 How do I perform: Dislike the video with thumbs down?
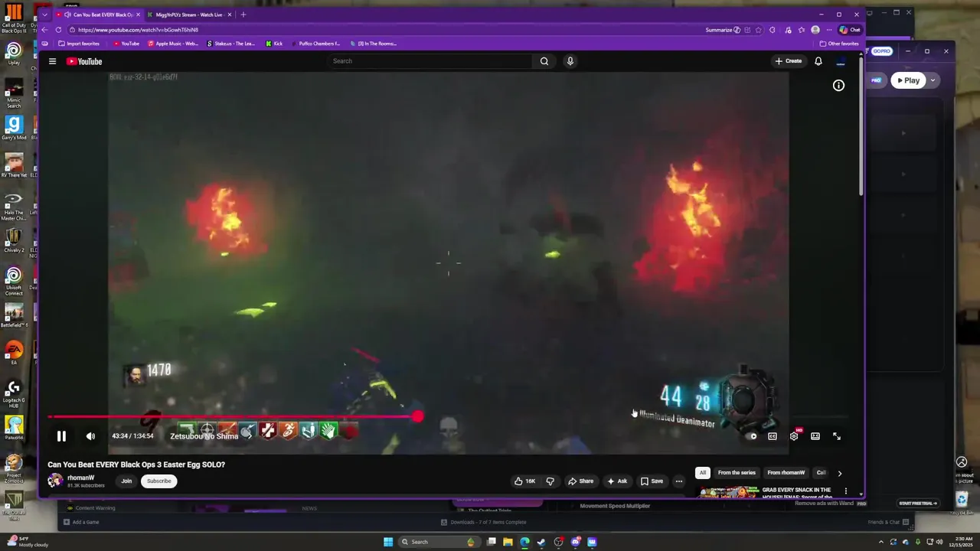click(x=550, y=481)
